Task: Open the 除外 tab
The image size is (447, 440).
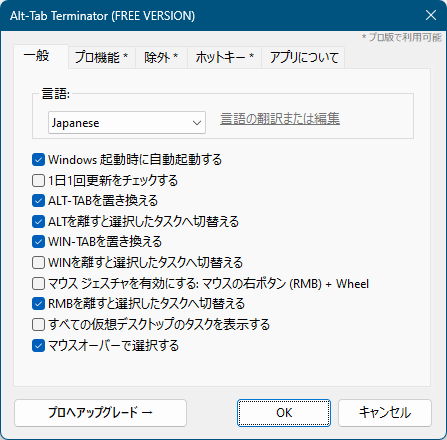Action: coord(161,57)
